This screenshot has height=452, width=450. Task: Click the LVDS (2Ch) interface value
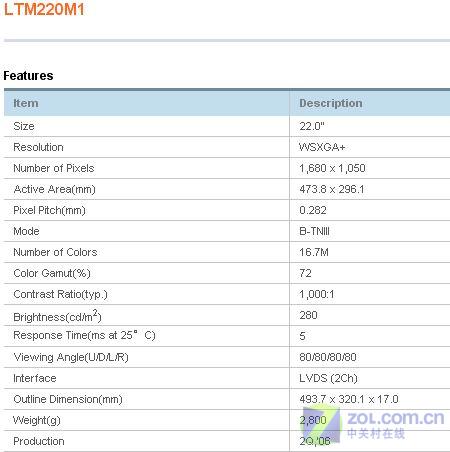(328, 378)
